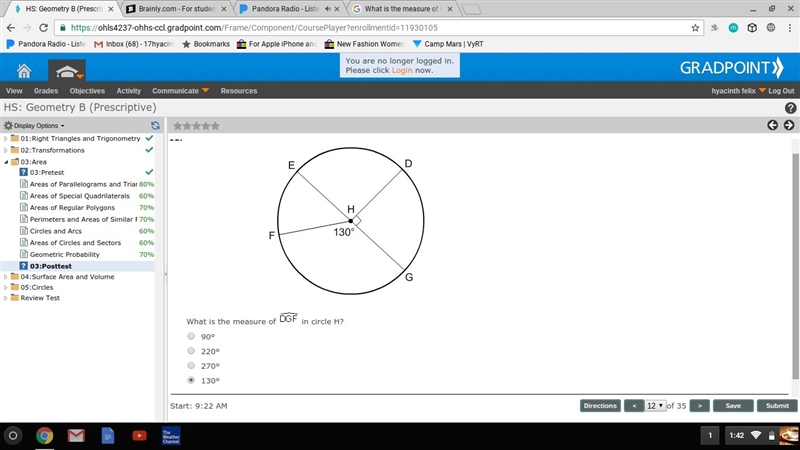This screenshot has width=800, height=450.
Task: Go to next activity with right arrow
Action: [x=789, y=125]
